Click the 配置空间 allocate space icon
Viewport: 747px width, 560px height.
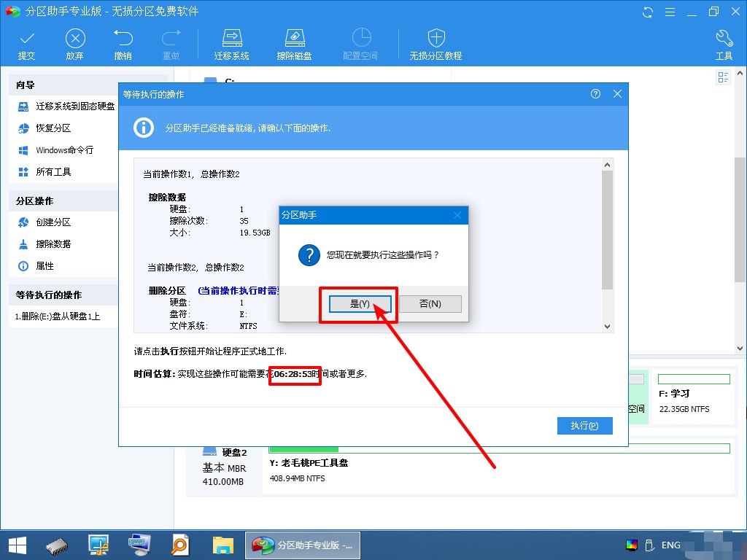[360, 44]
